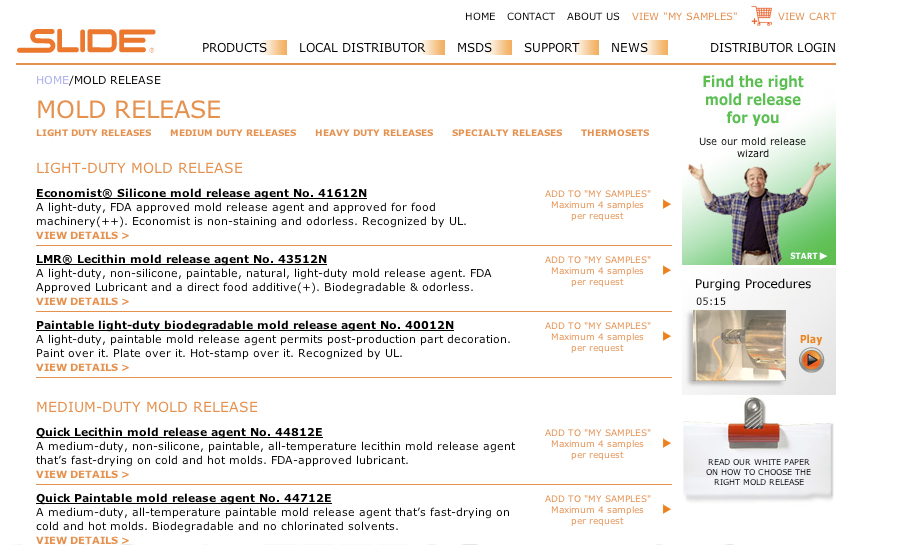Open DISTRIBUTOR LOGIN

tap(772, 48)
